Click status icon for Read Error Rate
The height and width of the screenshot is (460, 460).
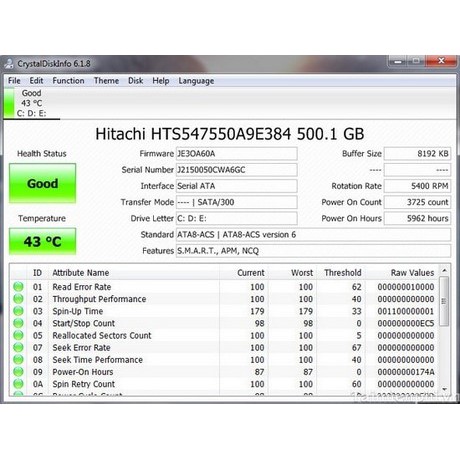(x=18, y=287)
